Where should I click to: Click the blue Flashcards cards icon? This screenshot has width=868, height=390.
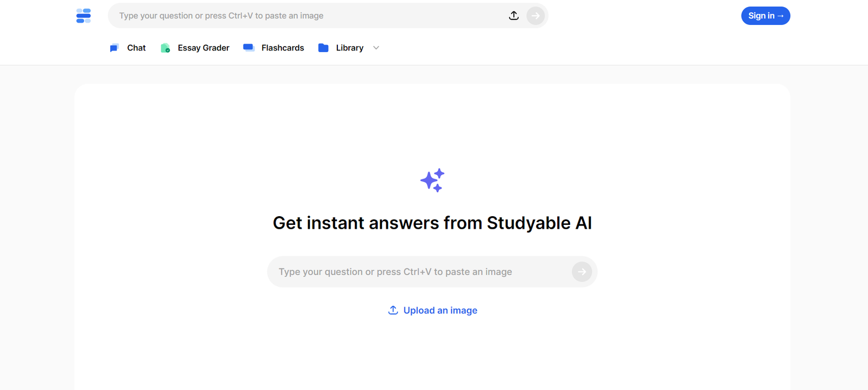pyautogui.click(x=249, y=48)
